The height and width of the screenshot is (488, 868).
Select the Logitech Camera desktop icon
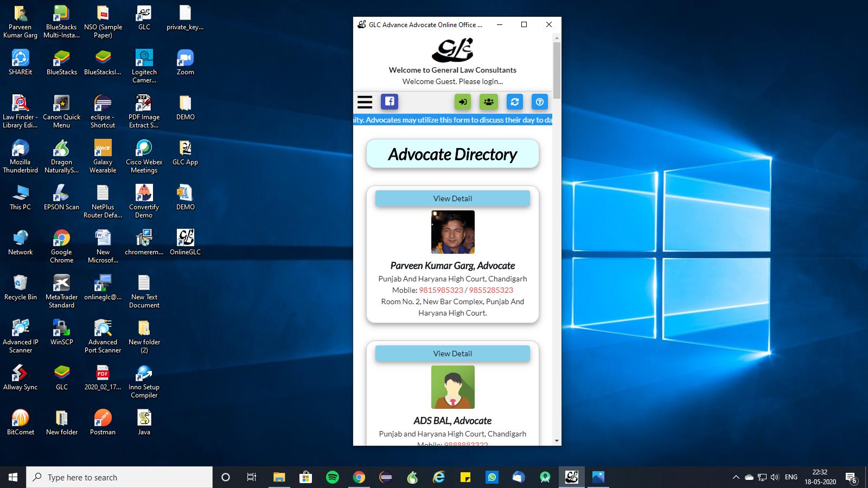pos(144,66)
